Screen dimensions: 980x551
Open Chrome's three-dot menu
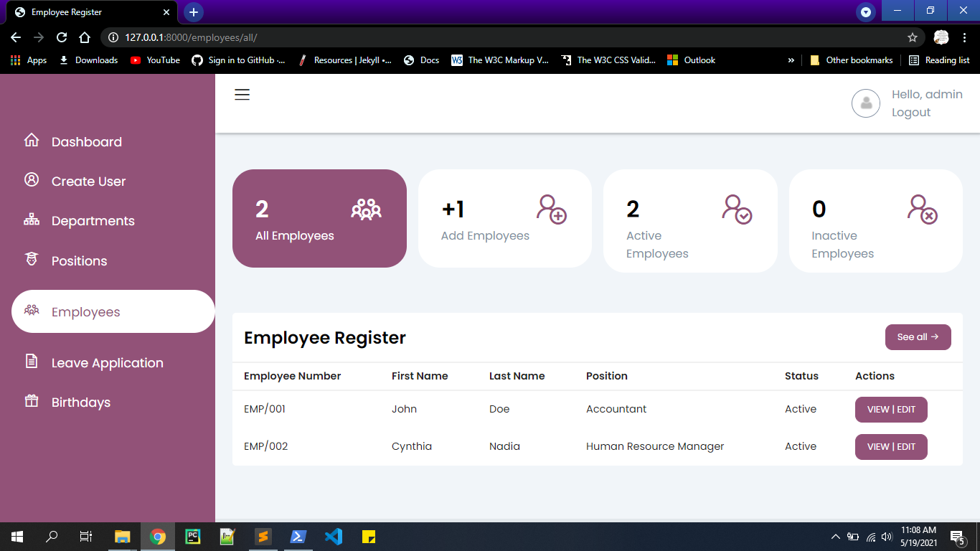pos(964,37)
